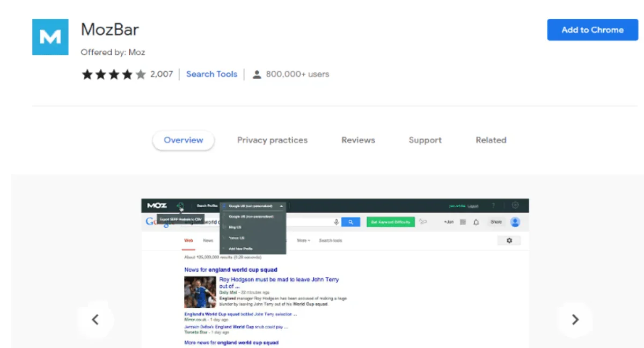Click the Google account avatar
This screenshot has height=348, width=644.
tap(515, 222)
